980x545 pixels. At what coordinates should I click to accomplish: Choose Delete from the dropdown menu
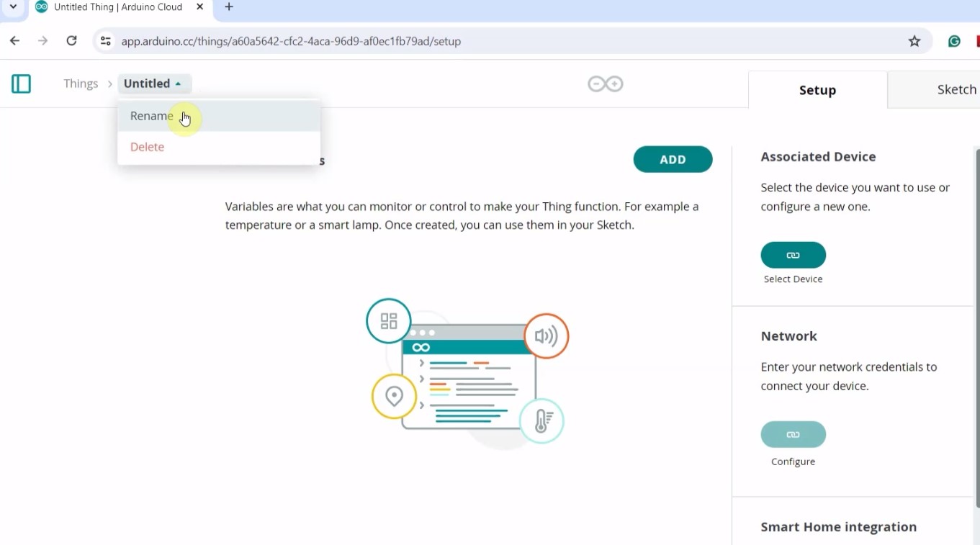pyautogui.click(x=148, y=147)
